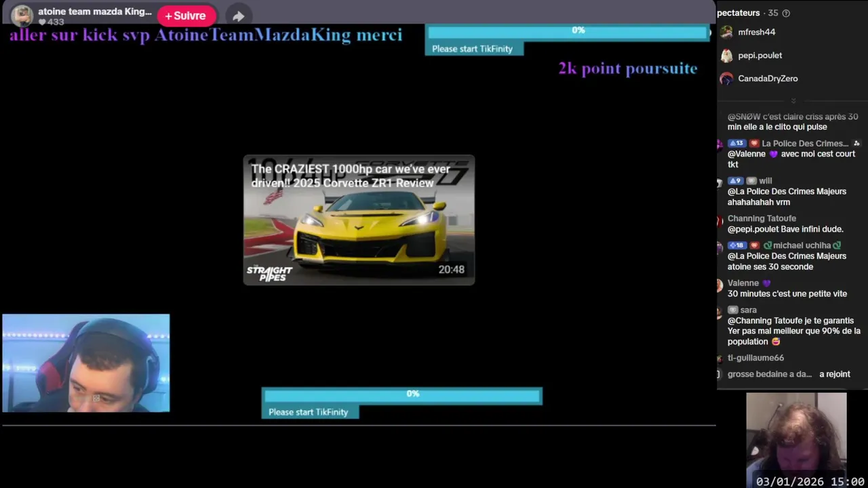Click CanadaDryZero's avatar in spectators list
Image resolution: width=868 pixels, height=488 pixels.
pyautogui.click(x=726, y=79)
